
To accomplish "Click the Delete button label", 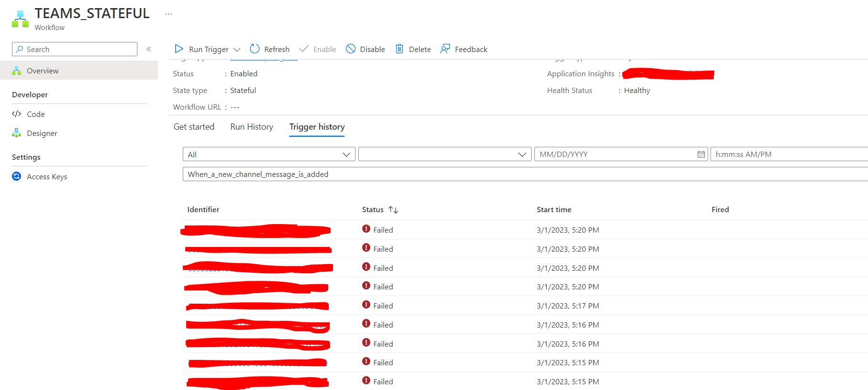I will click(x=420, y=50).
